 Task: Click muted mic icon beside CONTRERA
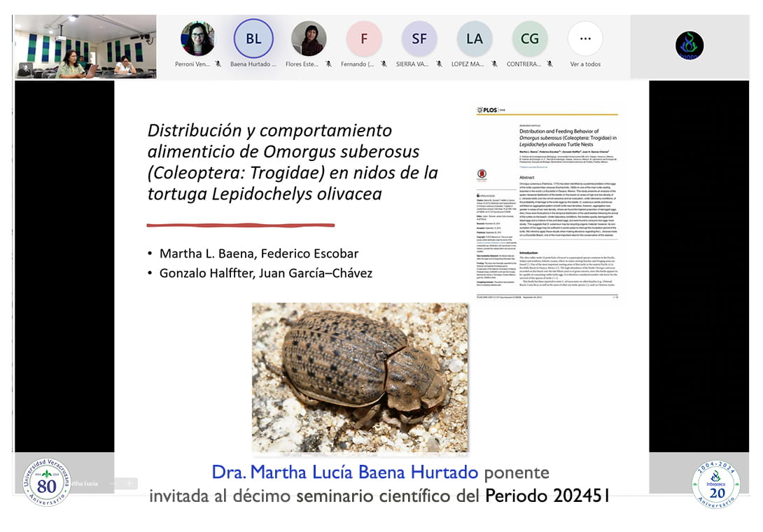549,64
